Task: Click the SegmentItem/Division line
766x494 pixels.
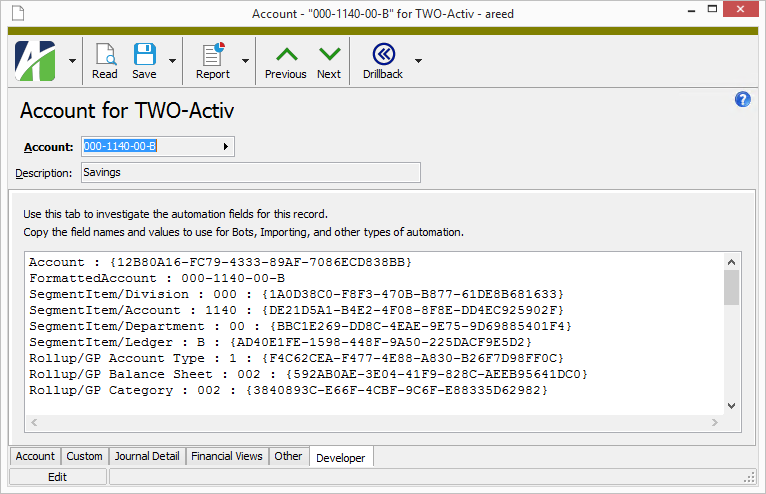Action: click(297, 295)
